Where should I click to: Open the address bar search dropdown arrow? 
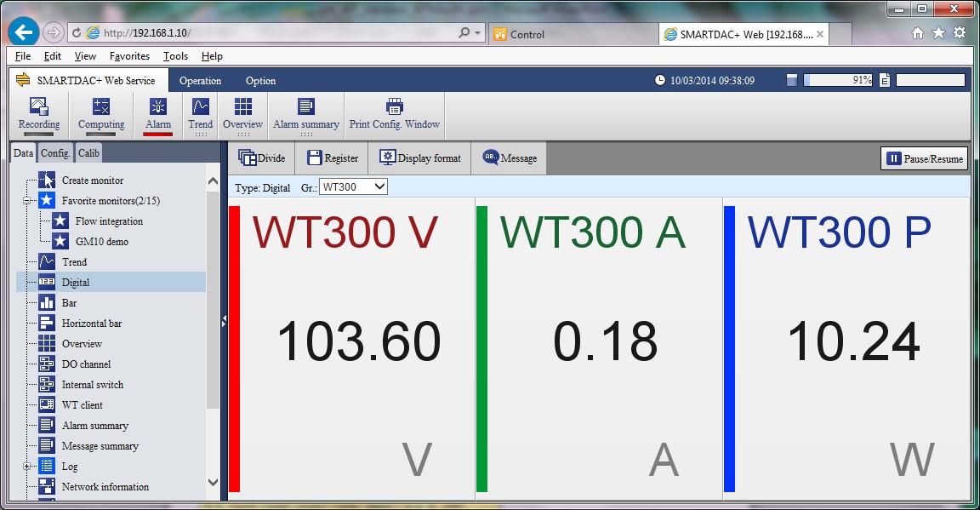(478, 32)
